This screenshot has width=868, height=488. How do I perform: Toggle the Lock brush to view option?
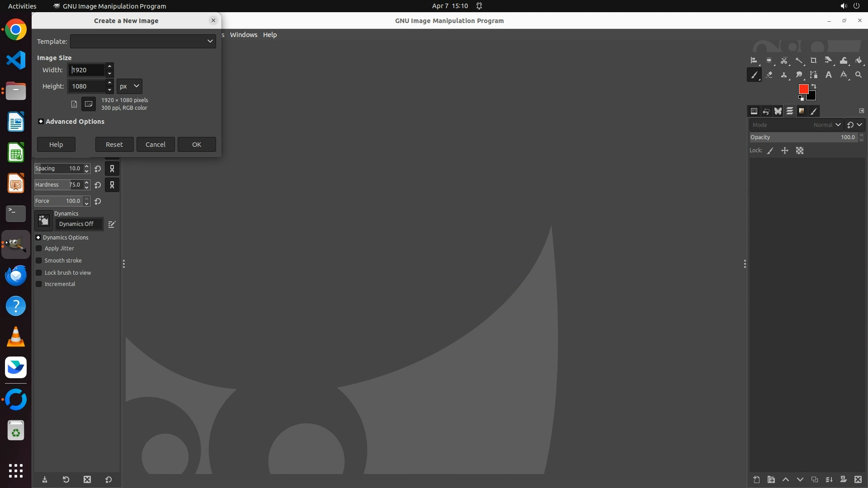pos(39,273)
